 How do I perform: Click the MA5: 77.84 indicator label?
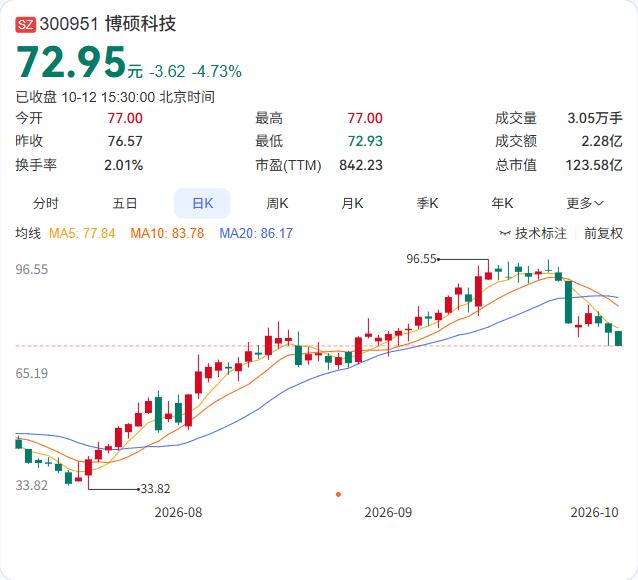pos(82,233)
